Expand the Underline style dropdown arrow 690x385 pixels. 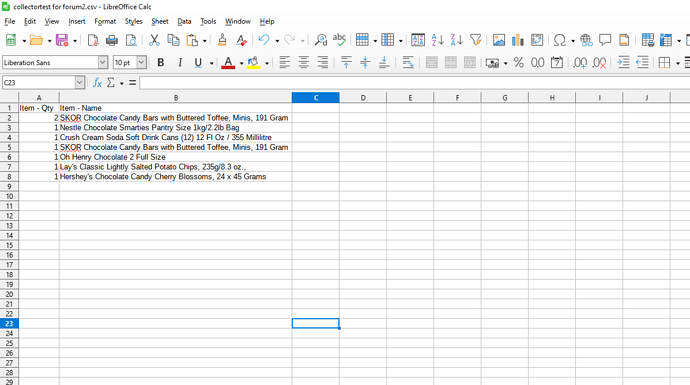coord(211,63)
